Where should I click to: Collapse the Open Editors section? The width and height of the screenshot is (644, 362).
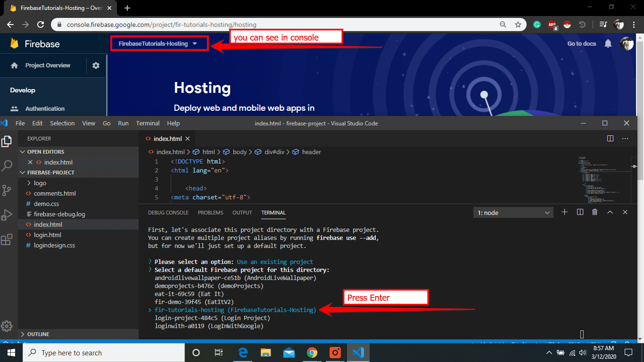click(x=78, y=152)
